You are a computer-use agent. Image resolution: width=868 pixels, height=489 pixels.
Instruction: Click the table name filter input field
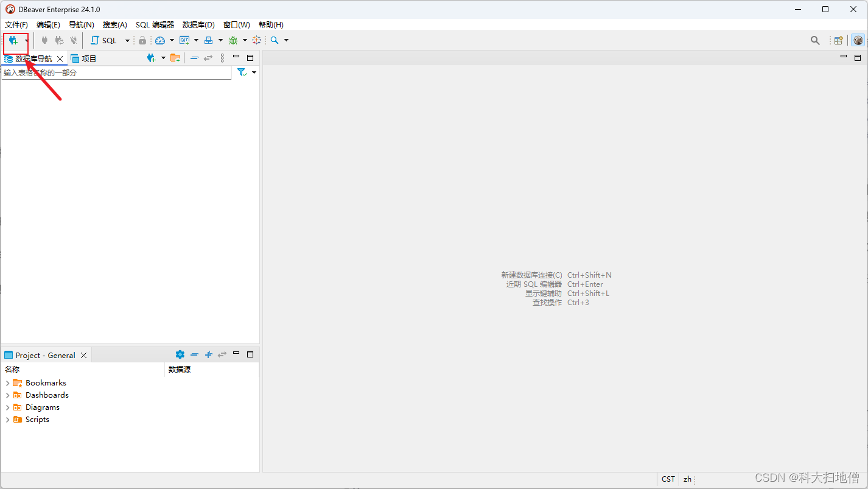pos(116,73)
